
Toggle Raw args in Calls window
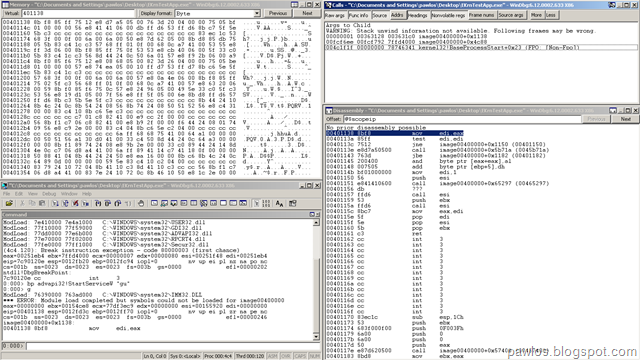point(335,15)
